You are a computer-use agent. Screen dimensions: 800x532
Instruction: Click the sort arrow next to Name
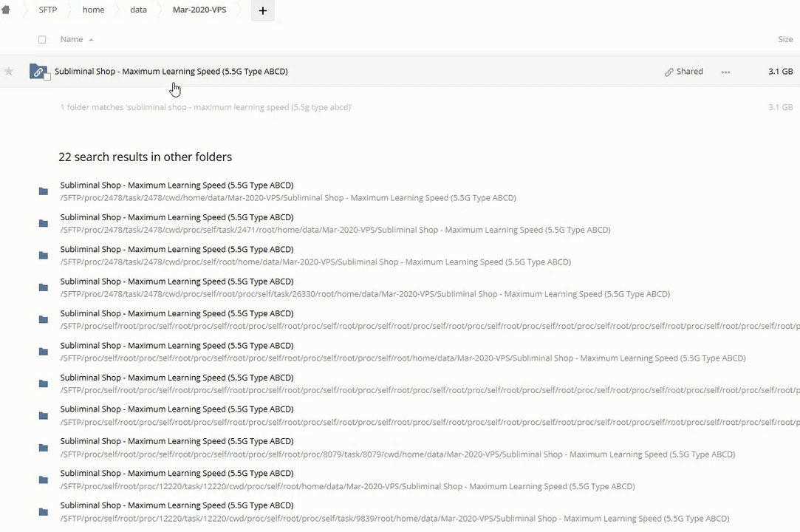pos(91,39)
